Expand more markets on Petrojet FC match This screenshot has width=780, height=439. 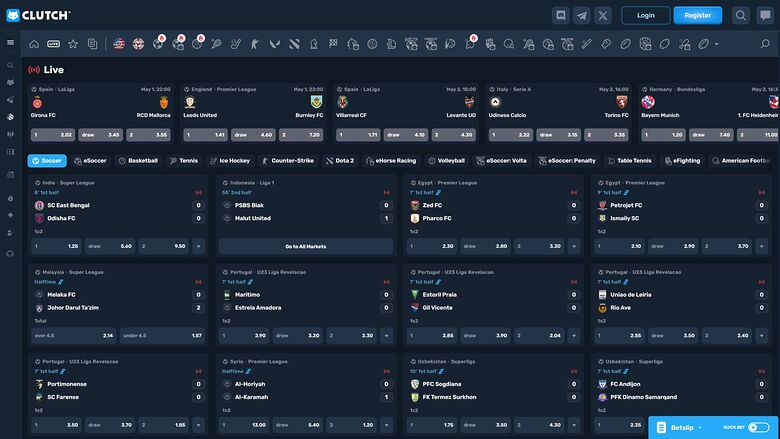(x=762, y=246)
